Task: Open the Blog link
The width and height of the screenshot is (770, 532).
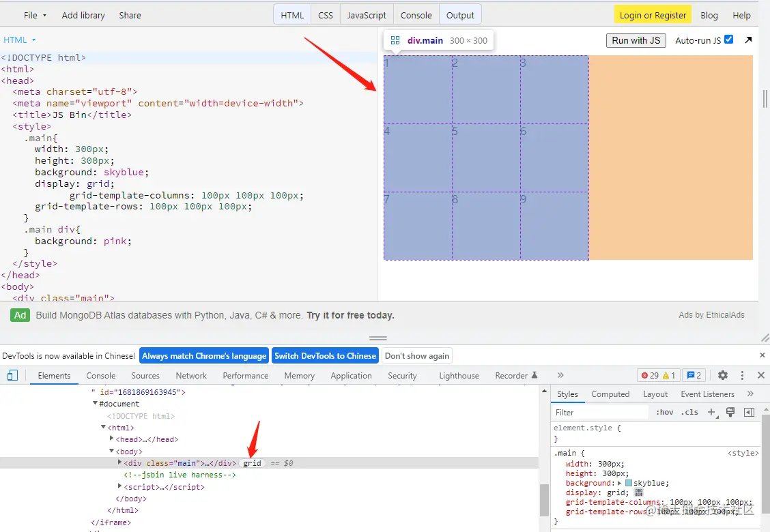Action: click(x=709, y=15)
